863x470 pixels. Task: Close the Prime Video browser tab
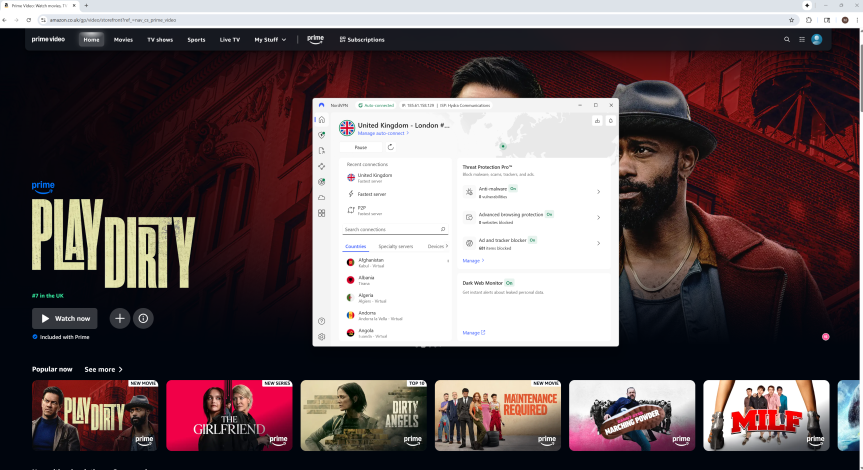(x=74, y=6)
